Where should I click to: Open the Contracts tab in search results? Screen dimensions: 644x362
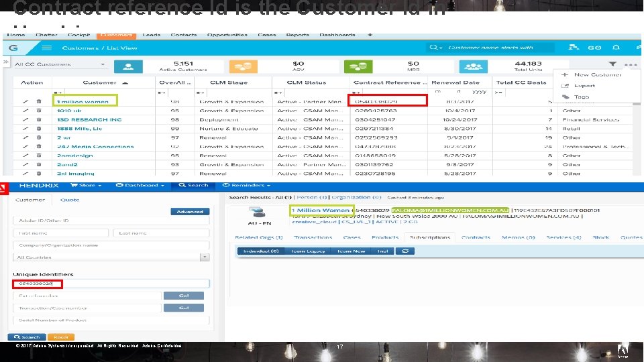tap(476, 237)
